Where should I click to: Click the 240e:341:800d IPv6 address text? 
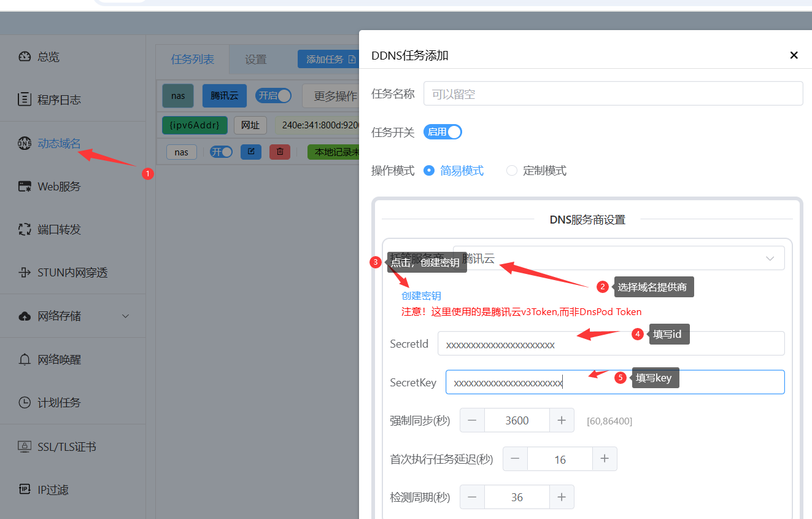tap(317, 125)
